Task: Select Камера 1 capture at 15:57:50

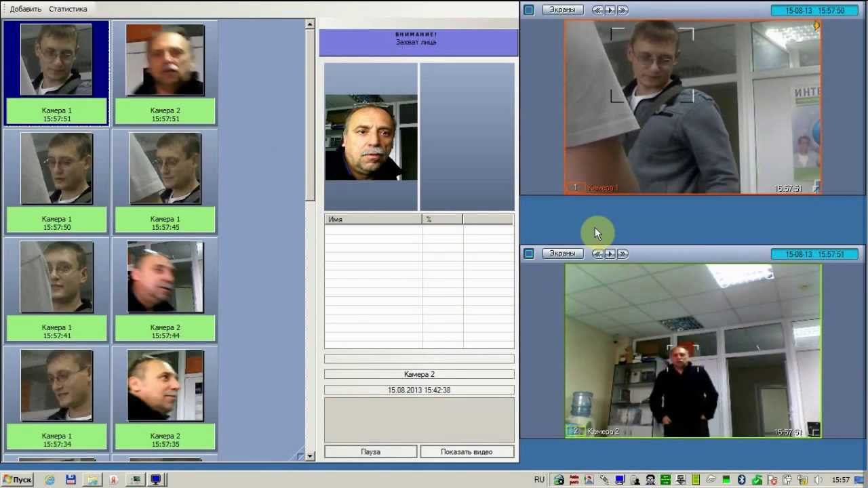Action: click(56, 182)
